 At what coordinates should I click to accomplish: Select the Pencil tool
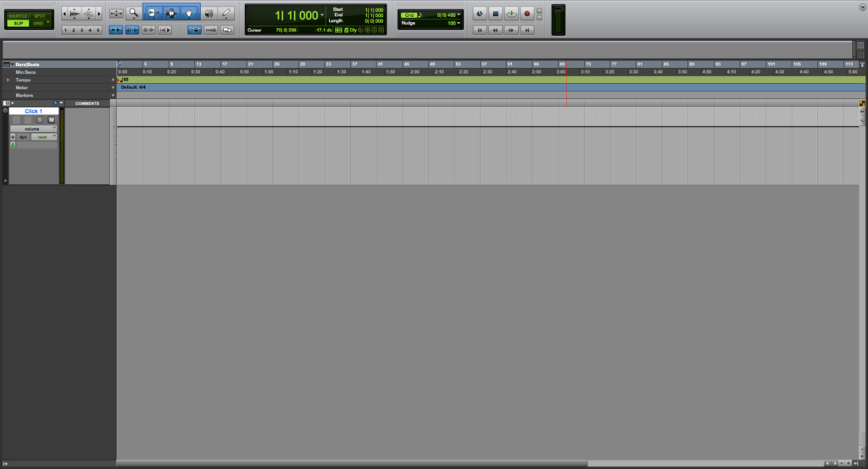(x=225, y=13)
